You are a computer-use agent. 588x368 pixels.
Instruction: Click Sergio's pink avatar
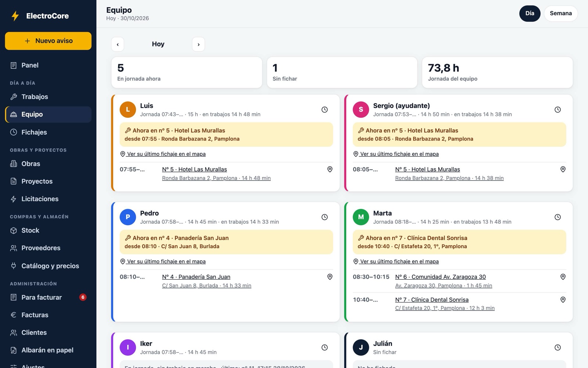click(361, 110)
